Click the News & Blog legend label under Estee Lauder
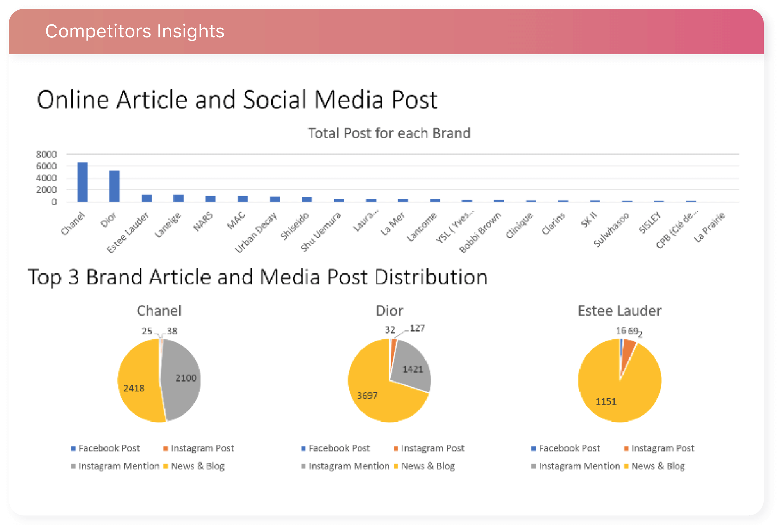 658,466
